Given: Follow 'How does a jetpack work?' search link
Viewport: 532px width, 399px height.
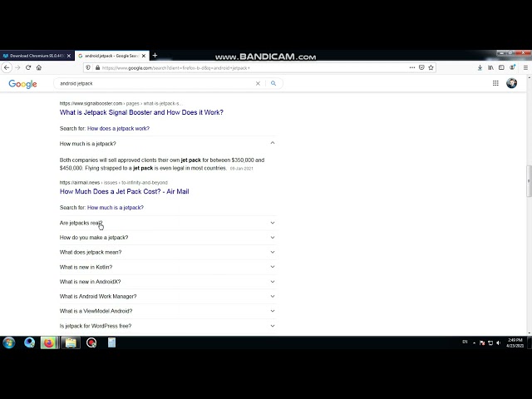Looking at the screenshot, I should pos(118,128).
